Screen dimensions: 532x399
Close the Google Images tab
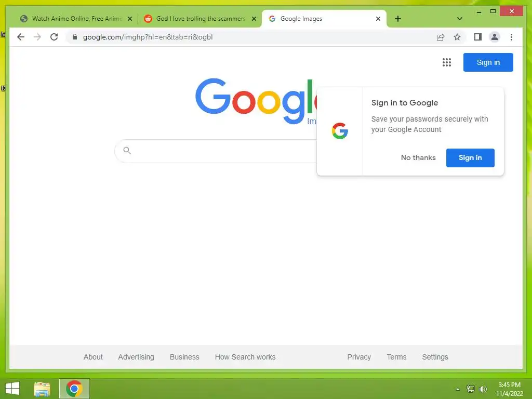tap(378, 19)
